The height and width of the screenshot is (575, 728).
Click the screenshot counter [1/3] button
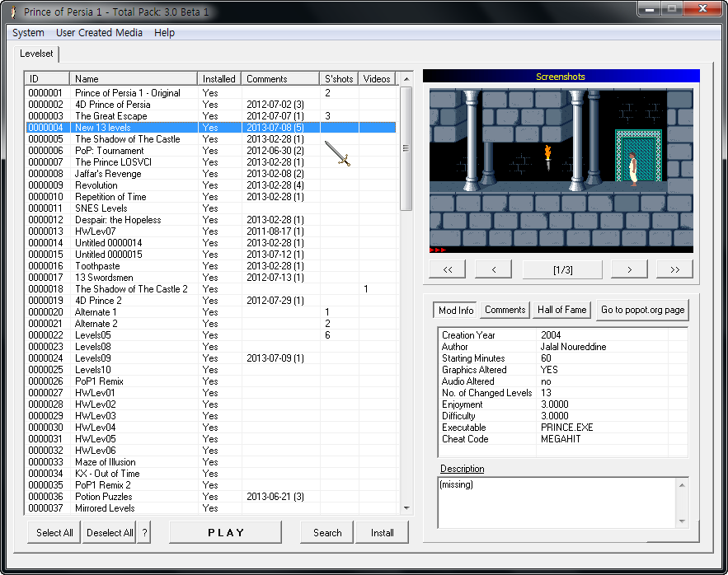[563, 269]
